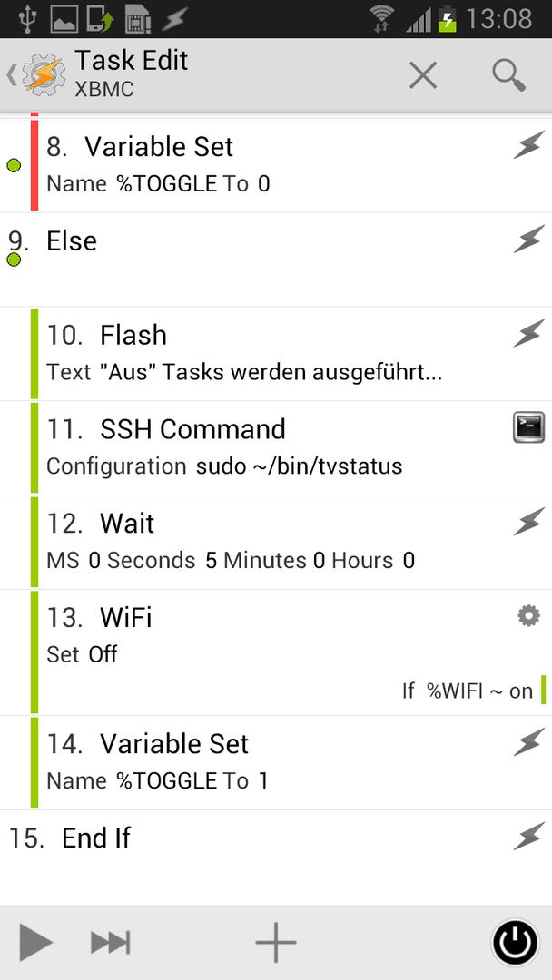The image size is (552, 980).
Task: Tap terminal icon on SSH Command action
Action: point(528,427)
